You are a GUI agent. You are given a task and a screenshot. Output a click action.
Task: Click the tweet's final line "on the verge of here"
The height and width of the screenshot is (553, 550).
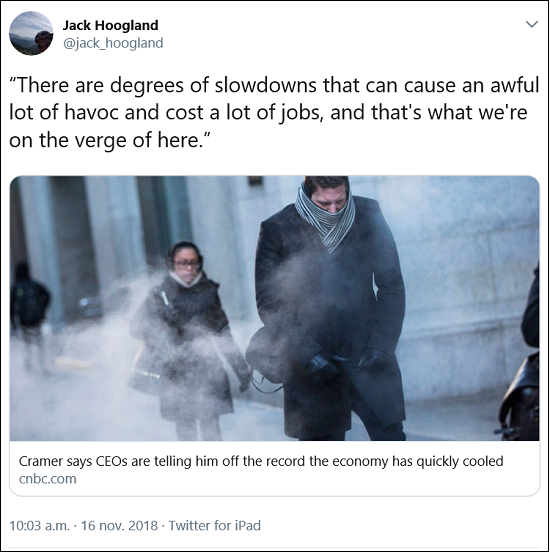pos(109,140)
